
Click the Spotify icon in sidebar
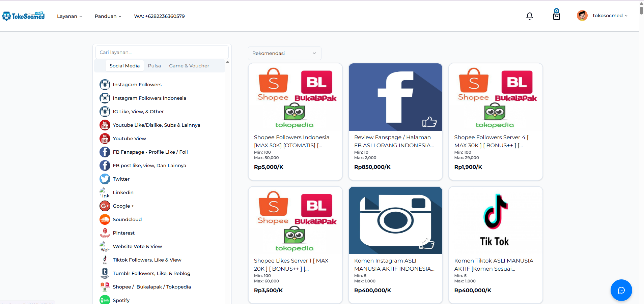[105, 300]
